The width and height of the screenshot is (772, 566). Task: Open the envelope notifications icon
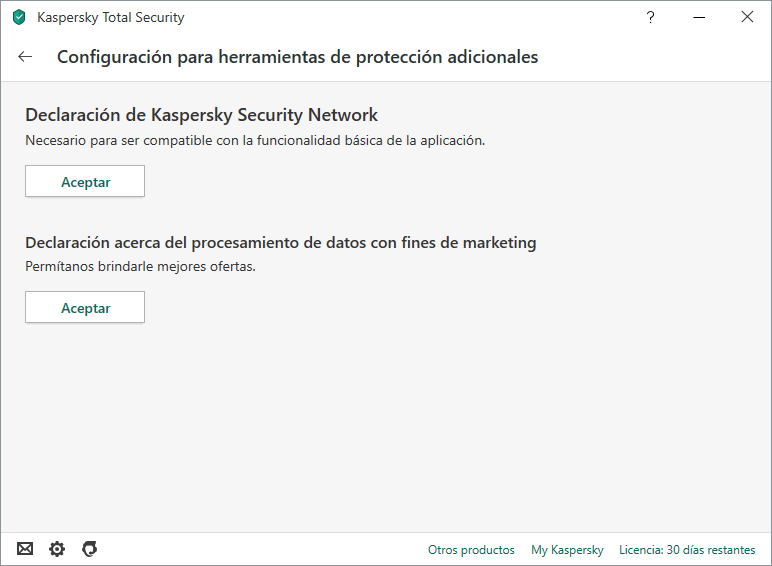25,549
